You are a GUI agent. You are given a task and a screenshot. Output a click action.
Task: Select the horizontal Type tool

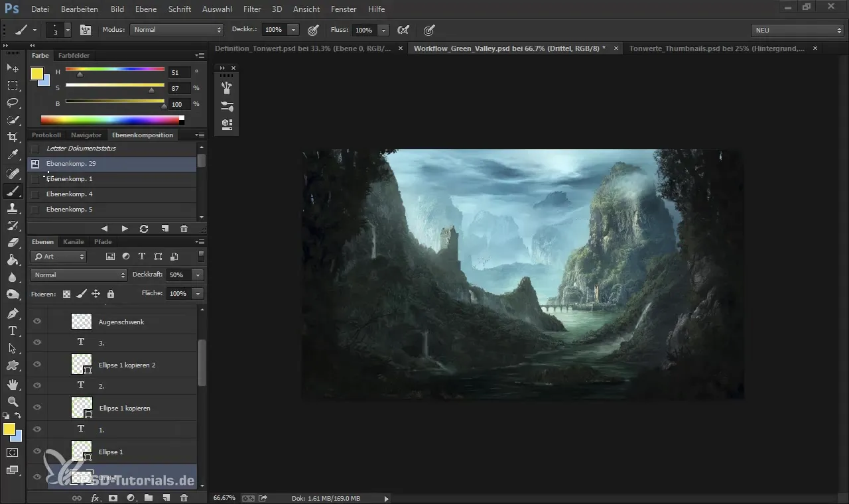pyautogui.click(x=13, y=331)
